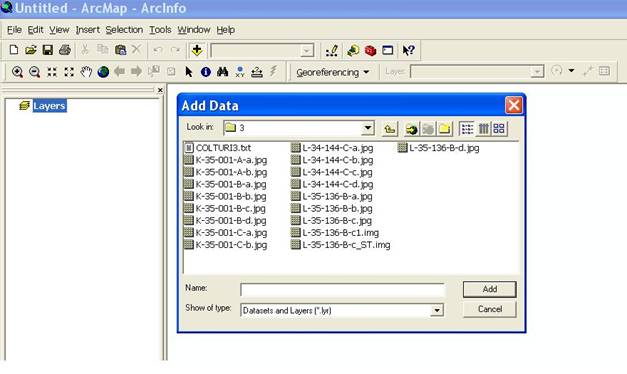Open the Help menu
The image size is (627, 374).
coord(226,30)
